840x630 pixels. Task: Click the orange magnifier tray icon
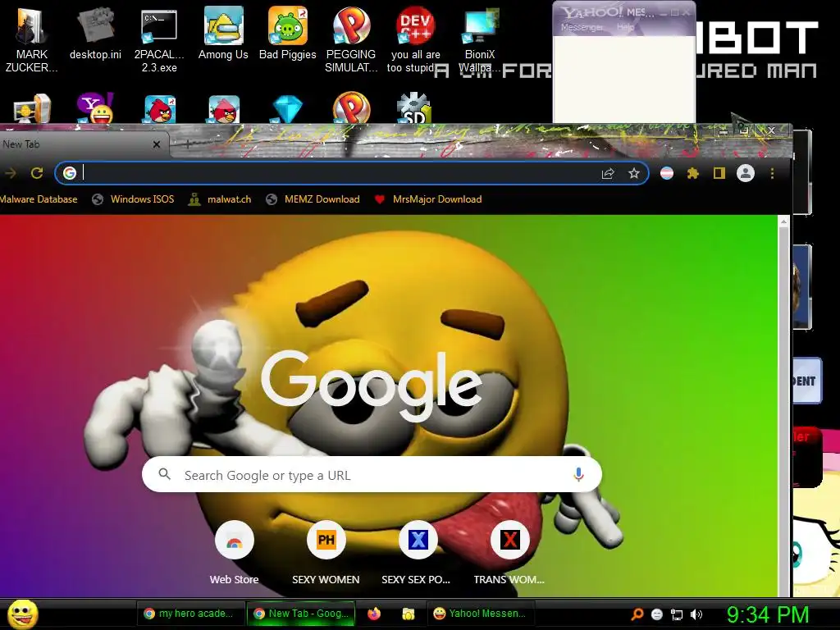[637, 614]
